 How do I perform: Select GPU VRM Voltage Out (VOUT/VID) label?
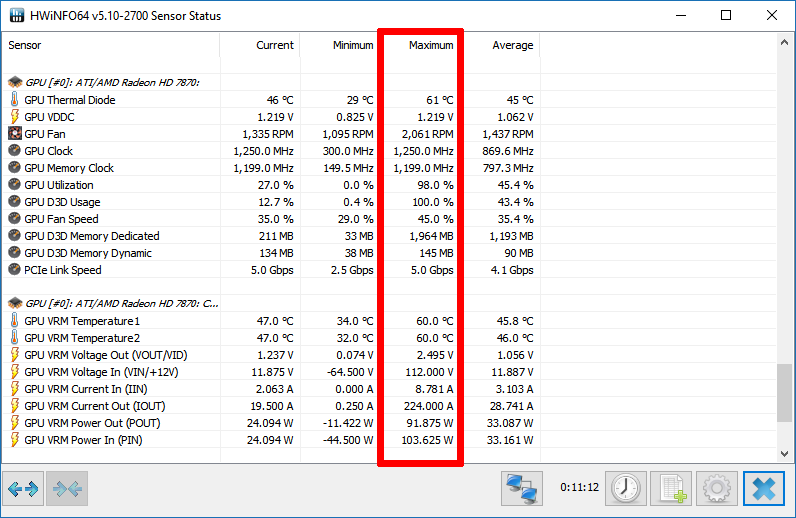(x=106, y=355)
